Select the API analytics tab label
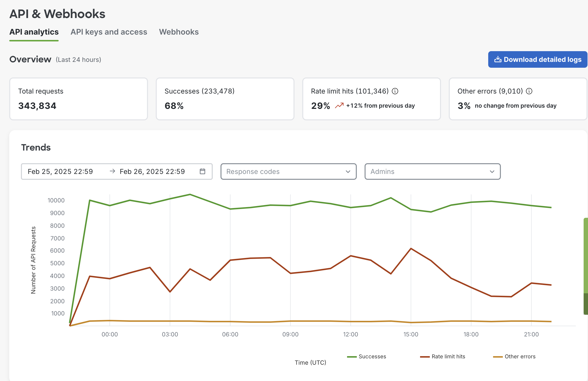 [34, 32]
